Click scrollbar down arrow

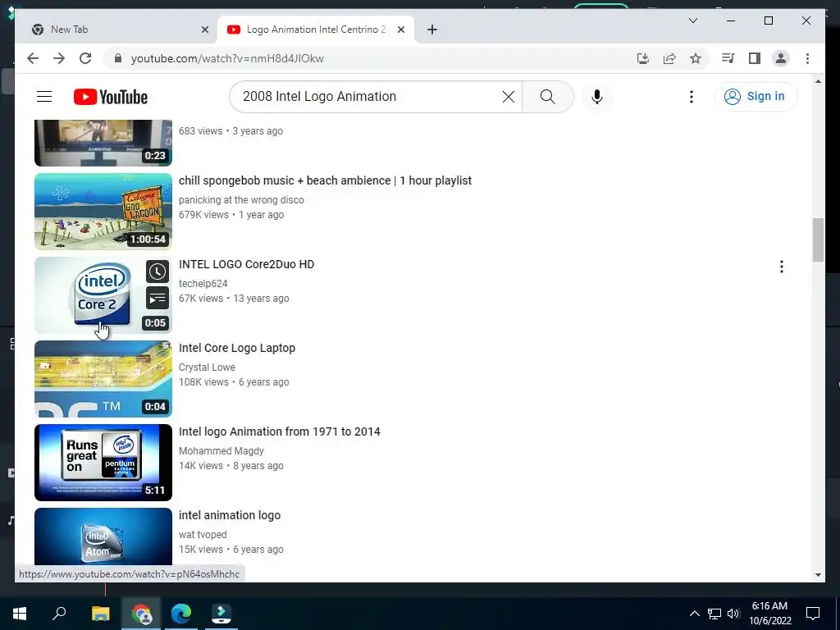[818, 575]
